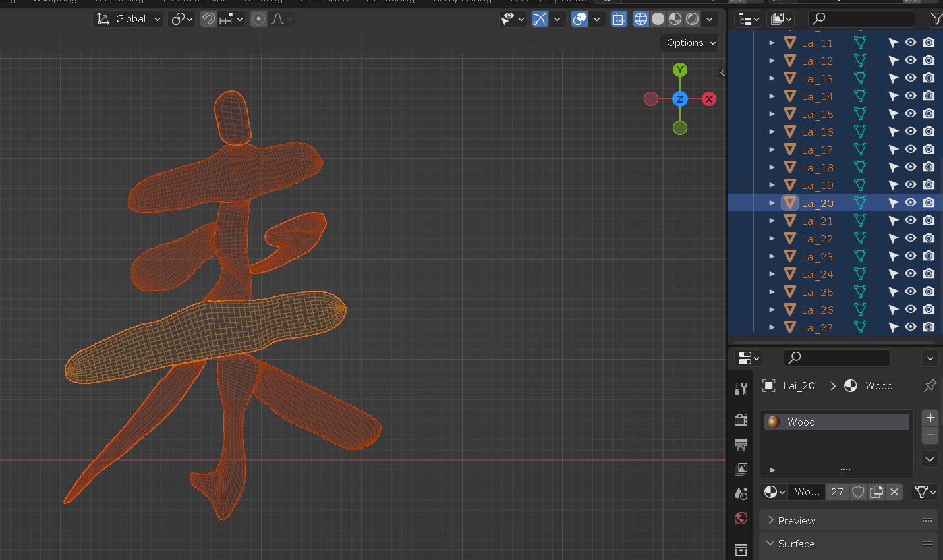Image resolution: width=943 pixels, height=560 pixels.
Task: Expand the Lai_11 object in the outliner
Action: (x=772, y=43)
